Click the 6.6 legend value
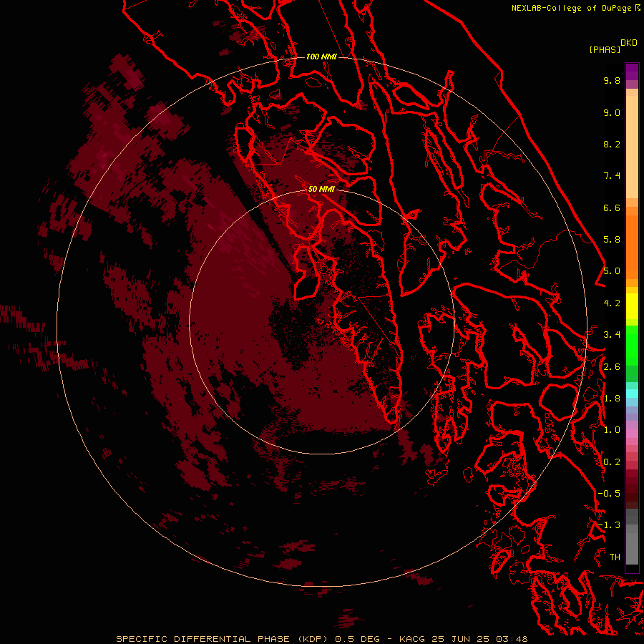This screenshot has height=644, width=644. (x=612, y=208)
